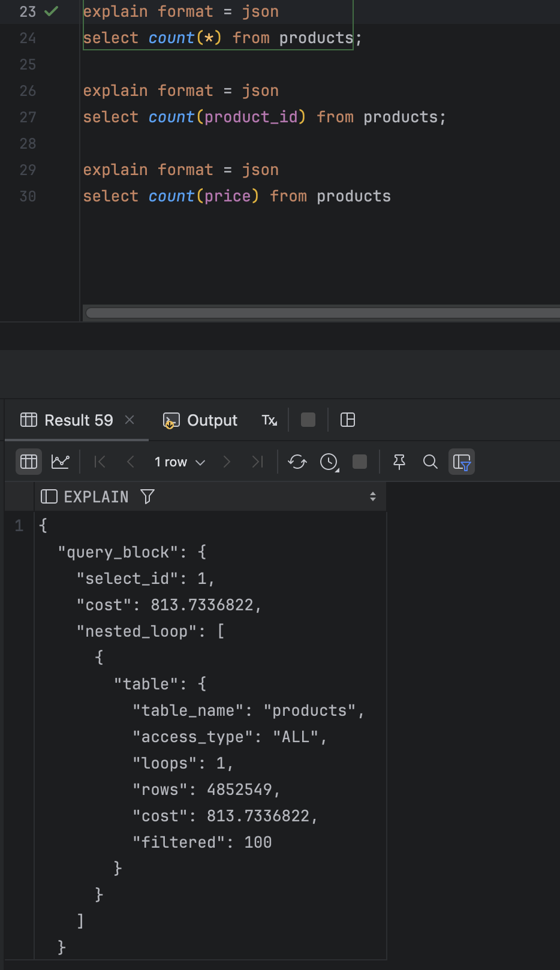Viewport: 560px width, 970px height.
Task: Open the EXPLAIN column filter funnel
Action: [147, 496]
